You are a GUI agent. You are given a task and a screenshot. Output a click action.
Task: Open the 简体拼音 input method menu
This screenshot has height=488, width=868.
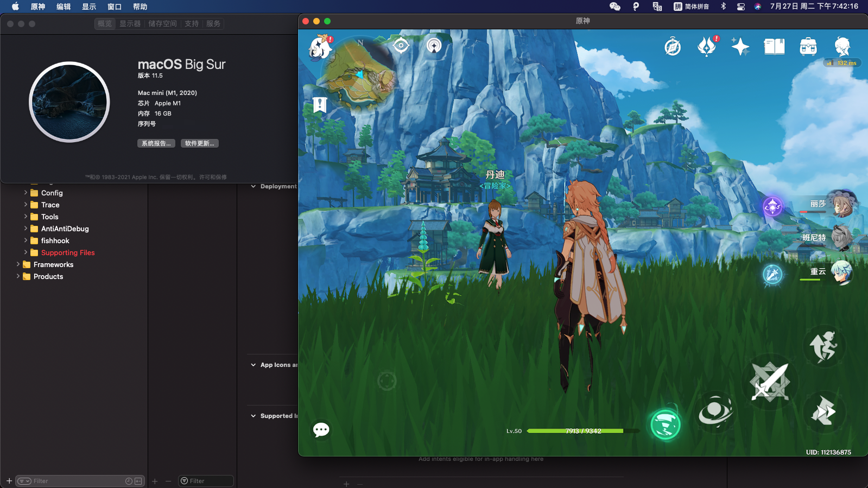click(692, 7)
